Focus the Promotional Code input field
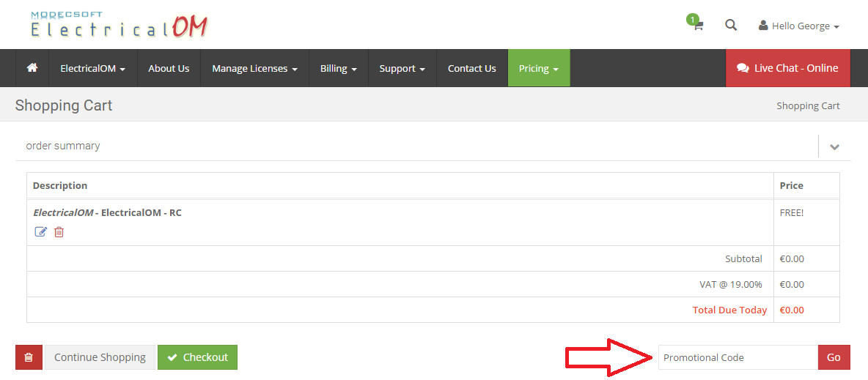The image size is (868, 380). 738,357
